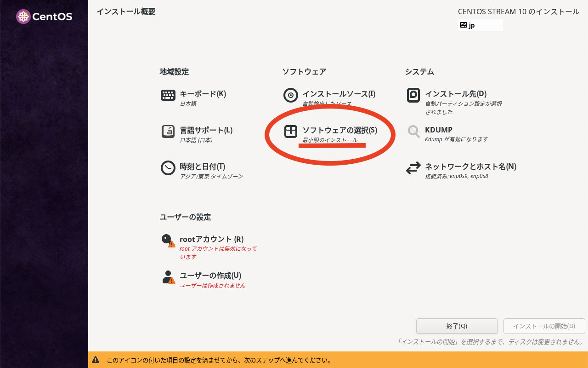Open the hard disk icon for インストール先

(413, 95)
